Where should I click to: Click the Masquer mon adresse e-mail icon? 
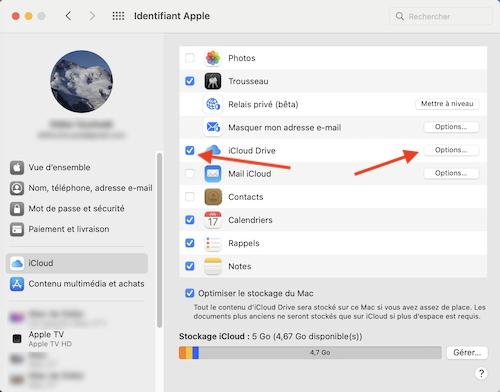coord(213,127)
